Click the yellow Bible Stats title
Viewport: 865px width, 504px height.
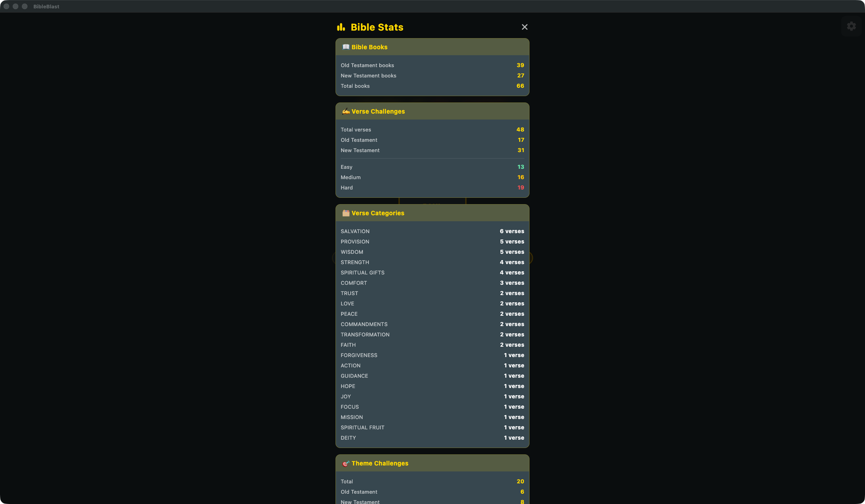click(376, 27)
